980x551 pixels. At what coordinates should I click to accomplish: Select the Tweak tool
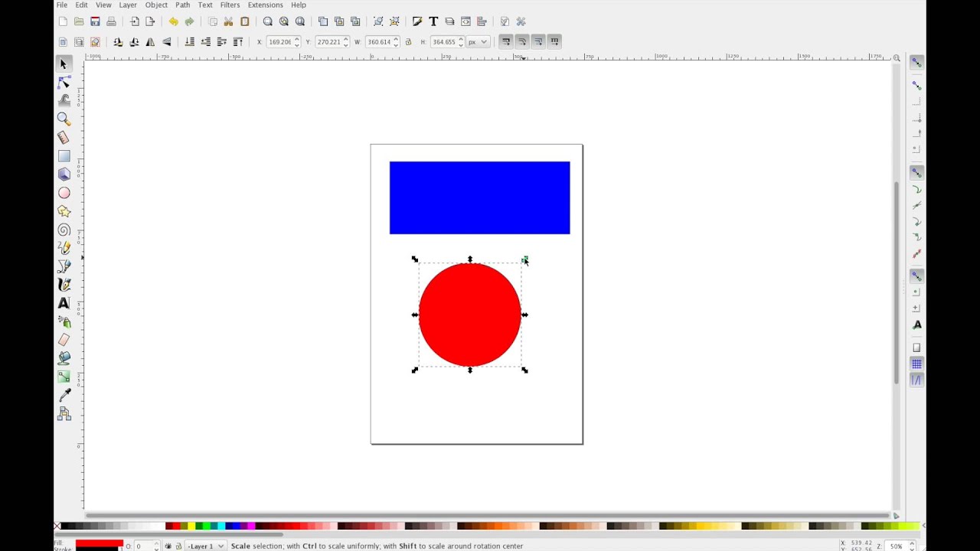click(x=64, y=101)
